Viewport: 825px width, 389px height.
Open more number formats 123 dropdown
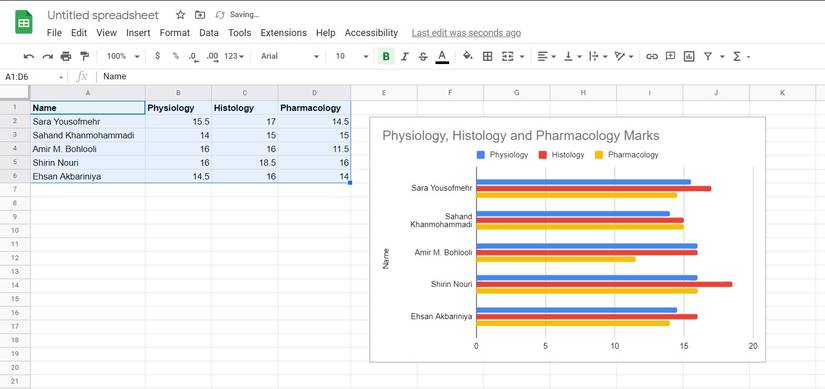click(234, 56)
